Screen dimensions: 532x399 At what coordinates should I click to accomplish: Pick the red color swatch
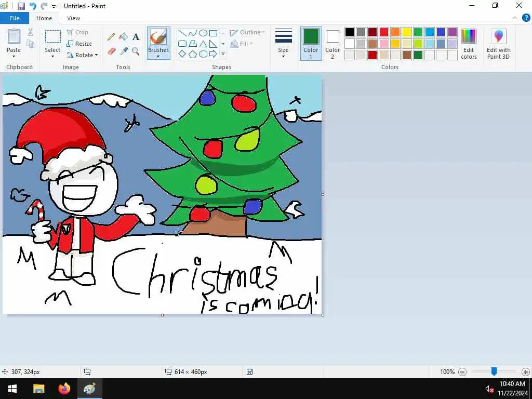[x=384, y=32]
